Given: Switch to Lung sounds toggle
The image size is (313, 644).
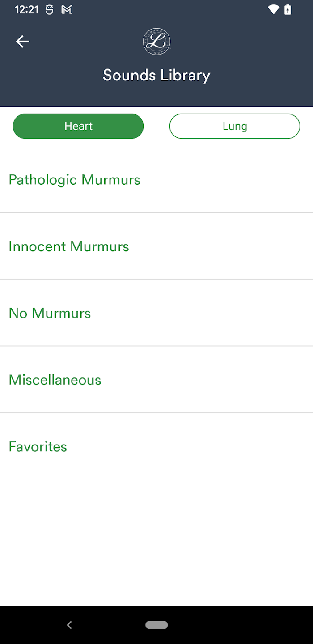Looking at the screenshot, I should [x=235, y=126].
